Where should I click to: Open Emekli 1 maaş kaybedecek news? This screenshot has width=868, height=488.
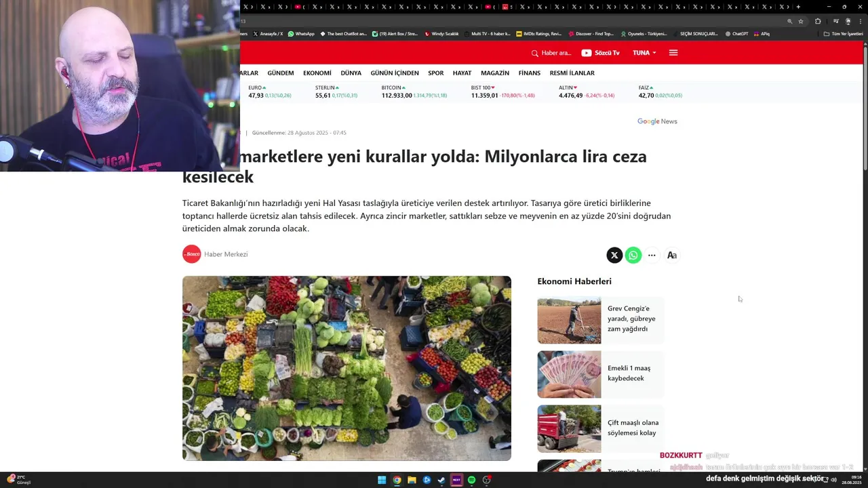click(x=629, y=373)
